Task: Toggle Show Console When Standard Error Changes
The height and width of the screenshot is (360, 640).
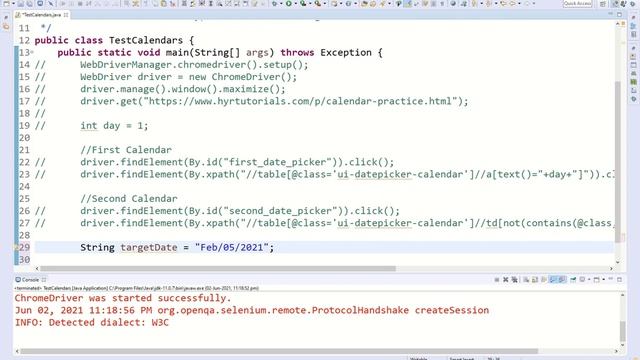Action: click(562, 280)
